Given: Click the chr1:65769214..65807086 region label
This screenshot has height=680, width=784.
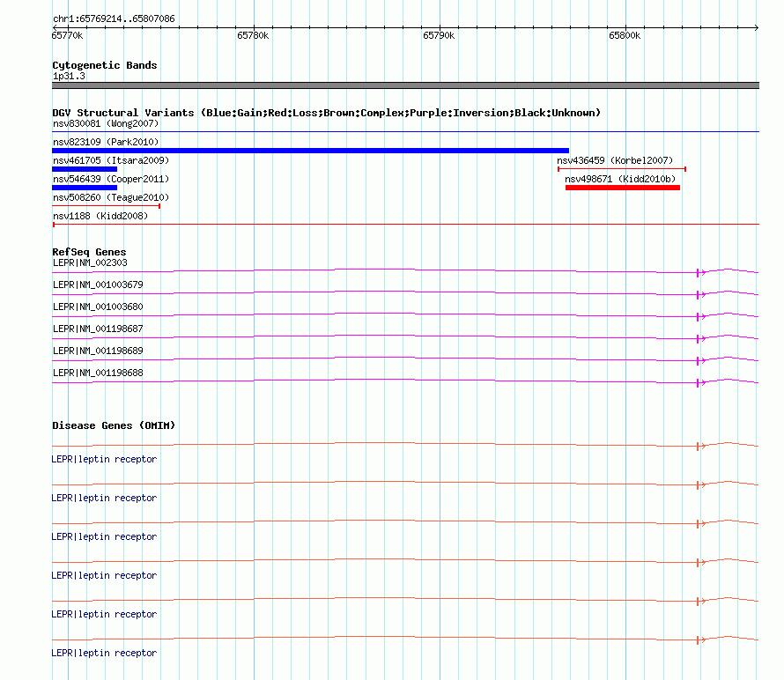Looking at the screenshot, I should pyautogui.click(x=114, y=18).
